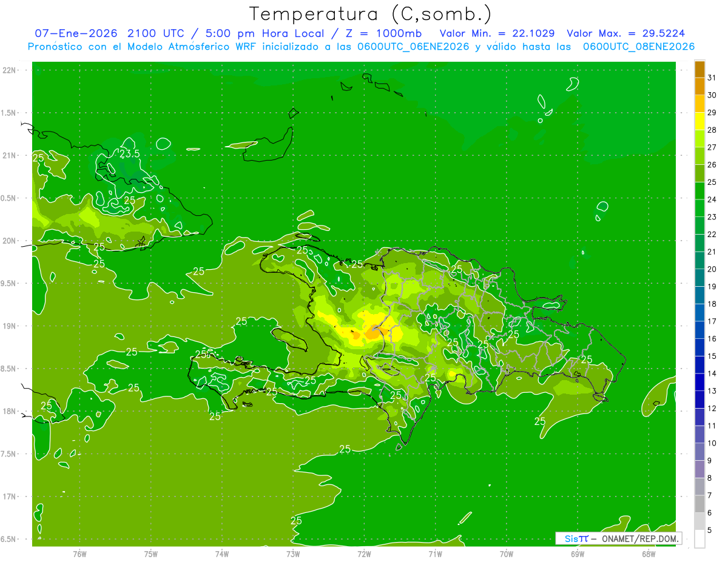Click the color scale value "19"
The width and height of the screenshot is (728, 562).
pyautogui.click(x=712, y=286)
